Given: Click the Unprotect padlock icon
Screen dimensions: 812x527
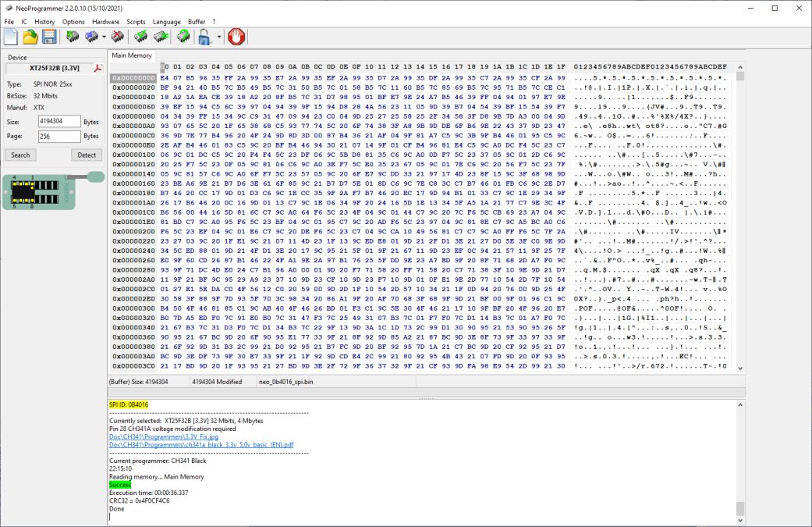Looking at the screenshot, I should (204, 37).
